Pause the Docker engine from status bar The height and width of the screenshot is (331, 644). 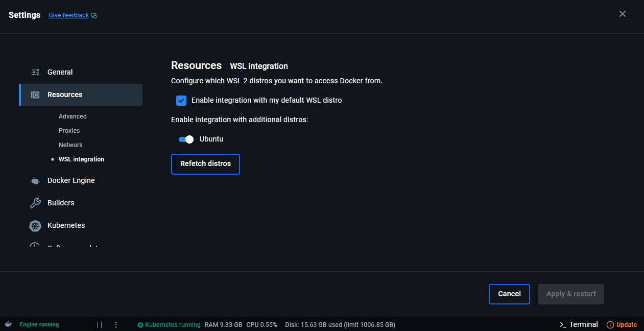click(100, 324)
